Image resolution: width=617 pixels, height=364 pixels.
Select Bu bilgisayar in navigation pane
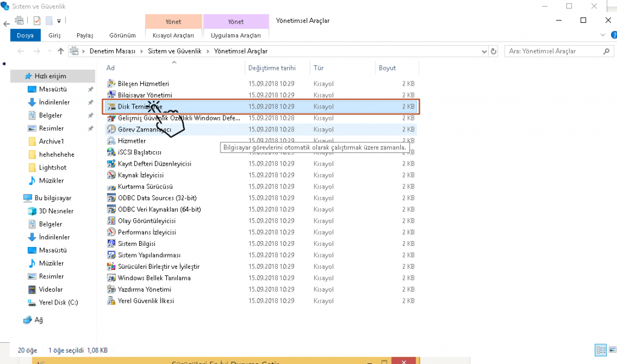pyautogui.click(x=53, y=198)
